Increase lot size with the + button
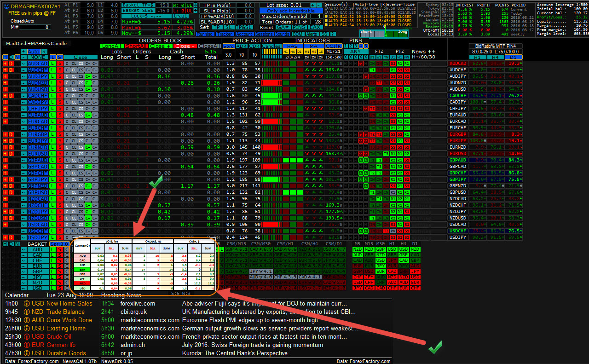The height and width of the screenshot is (364, 589). tap(313, 5)
